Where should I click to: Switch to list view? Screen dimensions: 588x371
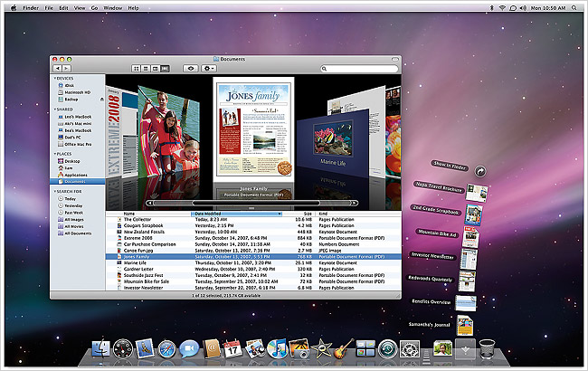click(x=146, y=68)
